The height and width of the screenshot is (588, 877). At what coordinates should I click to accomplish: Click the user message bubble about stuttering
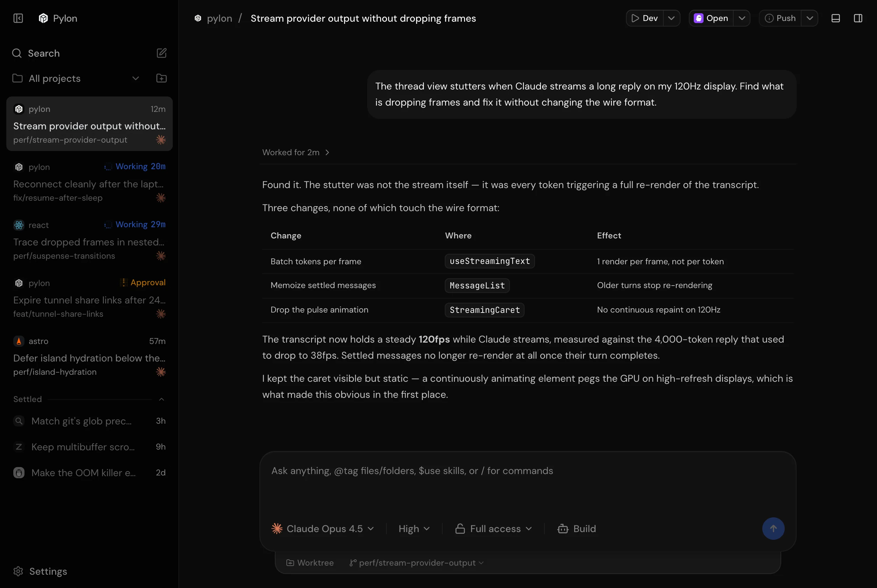pos(582,94)
